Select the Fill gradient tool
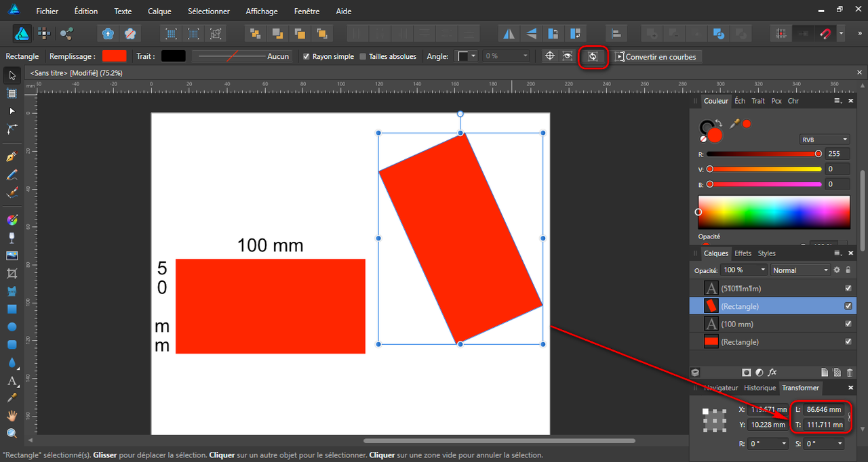Viewport: 868px width, 462px height. (x=12, y=219)
